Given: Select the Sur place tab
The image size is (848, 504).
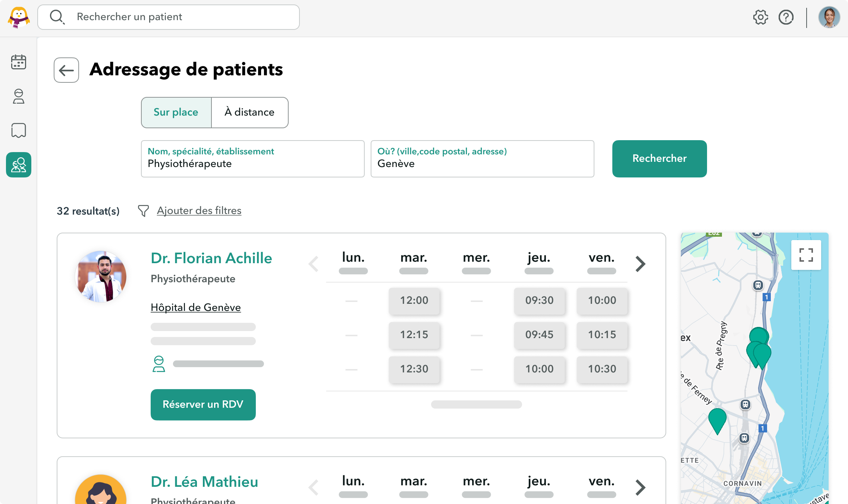Looking at the screenshot, I should pos(176,113).
